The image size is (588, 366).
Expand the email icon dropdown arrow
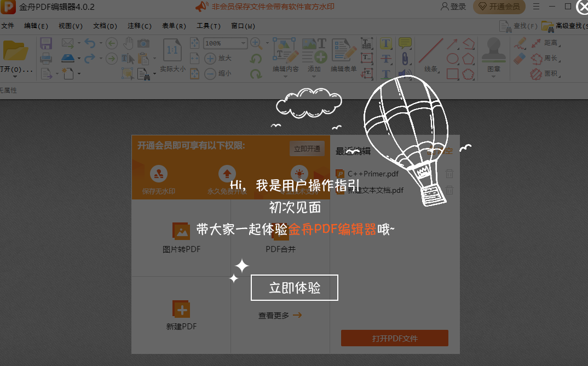pyautogui.click(x=79, y=43)
